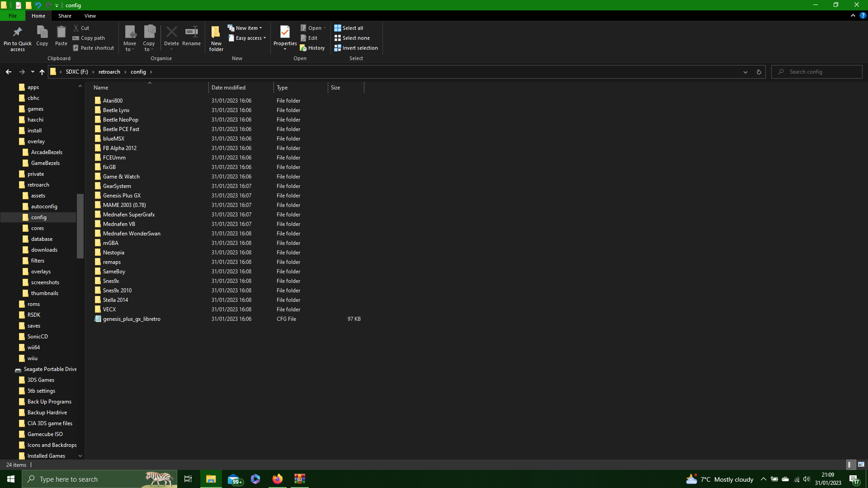
Task: Refresh the config folder view
Action: click(x=759, y=72)
